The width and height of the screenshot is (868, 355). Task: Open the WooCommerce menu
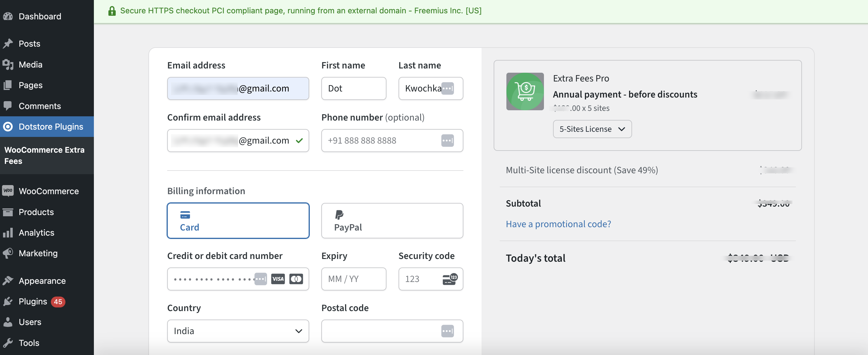[x=47, y=191]
